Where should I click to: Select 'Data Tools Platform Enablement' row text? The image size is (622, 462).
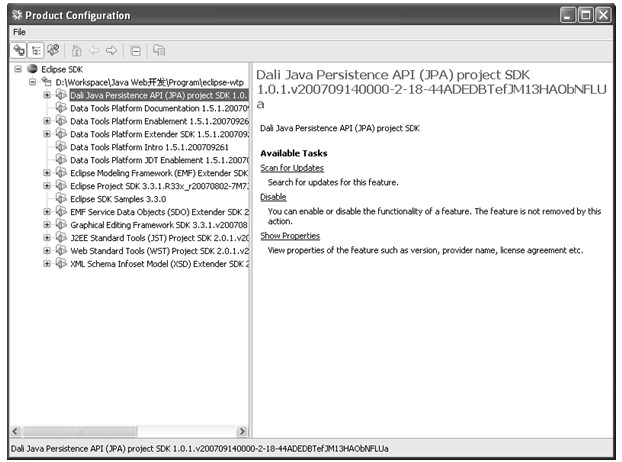pos(159,121)
